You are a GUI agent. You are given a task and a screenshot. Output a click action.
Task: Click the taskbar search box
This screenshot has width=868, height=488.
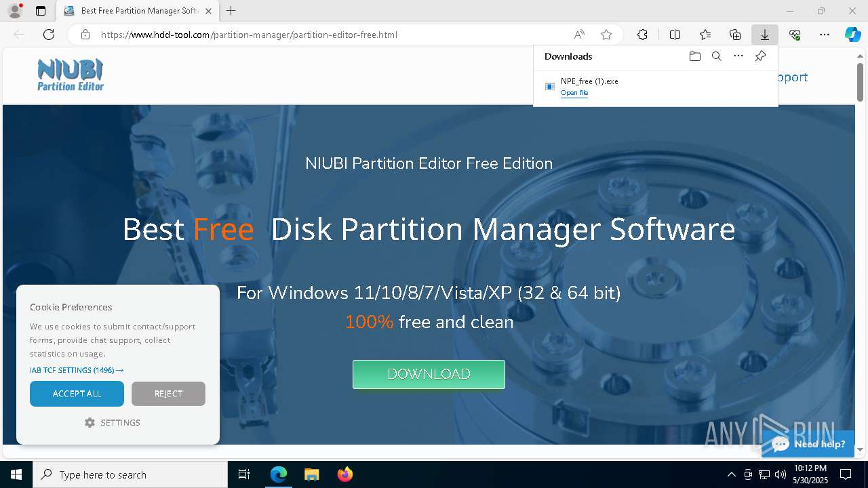point(130,474)
